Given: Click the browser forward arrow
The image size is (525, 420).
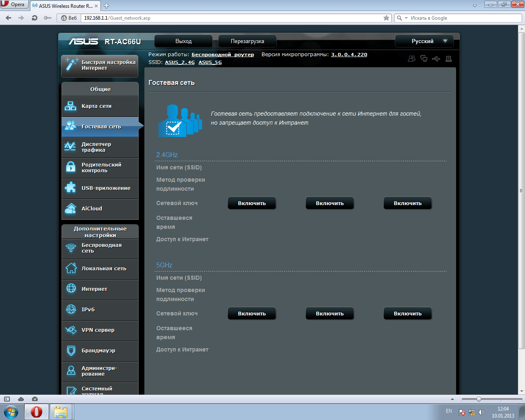Looking at the screenshot, I should pos(21,18).
